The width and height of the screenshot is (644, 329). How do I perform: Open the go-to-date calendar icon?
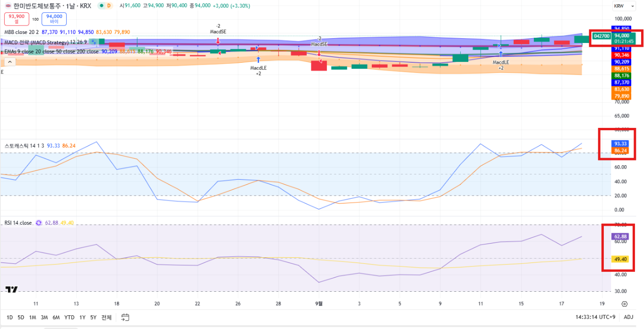pos(125,317)
